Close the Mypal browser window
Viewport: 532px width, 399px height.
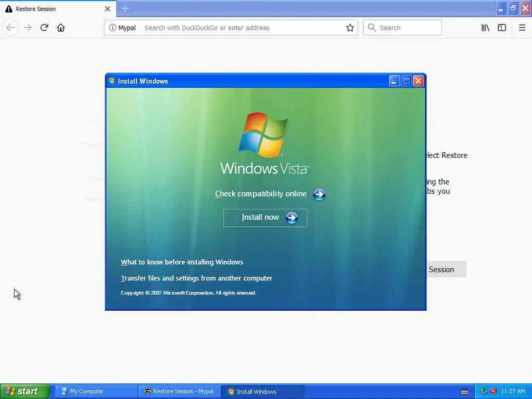pos(526,8)
